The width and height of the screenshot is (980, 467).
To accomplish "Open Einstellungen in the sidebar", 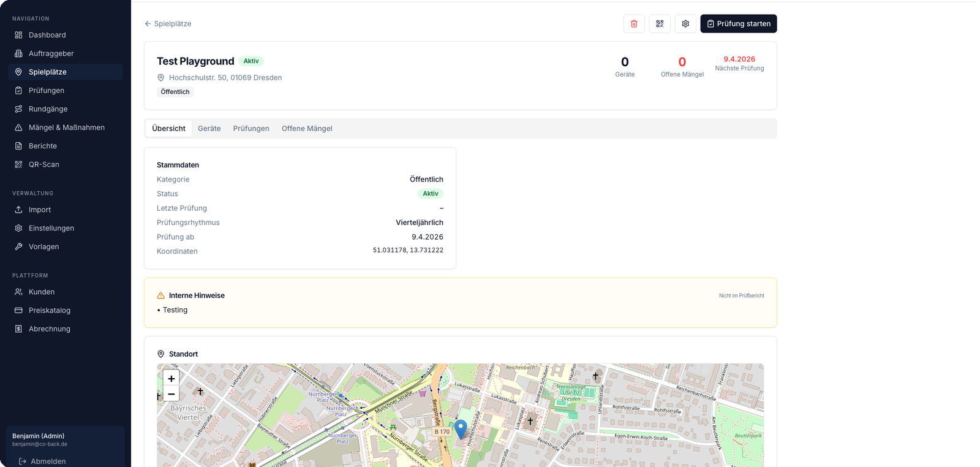I will tap(51, 228).
